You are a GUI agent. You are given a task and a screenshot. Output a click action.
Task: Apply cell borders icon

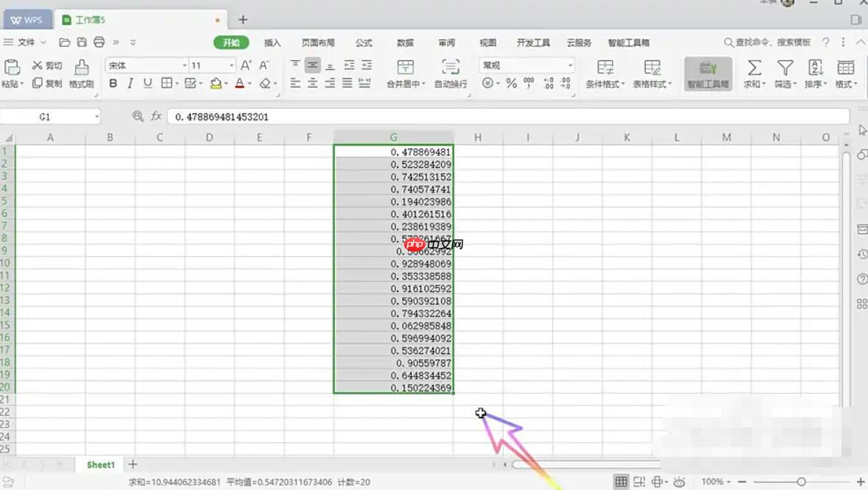pos(166,84)
